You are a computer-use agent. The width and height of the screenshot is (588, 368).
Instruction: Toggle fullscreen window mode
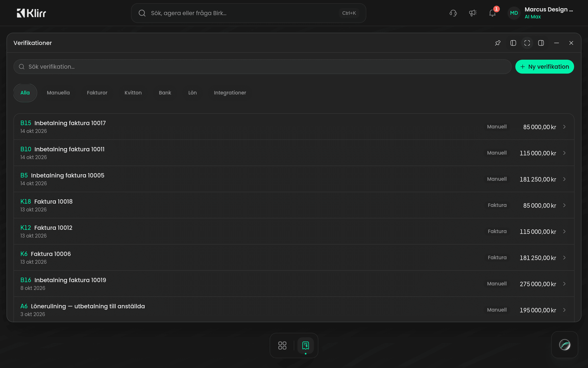tap(527, 43)
